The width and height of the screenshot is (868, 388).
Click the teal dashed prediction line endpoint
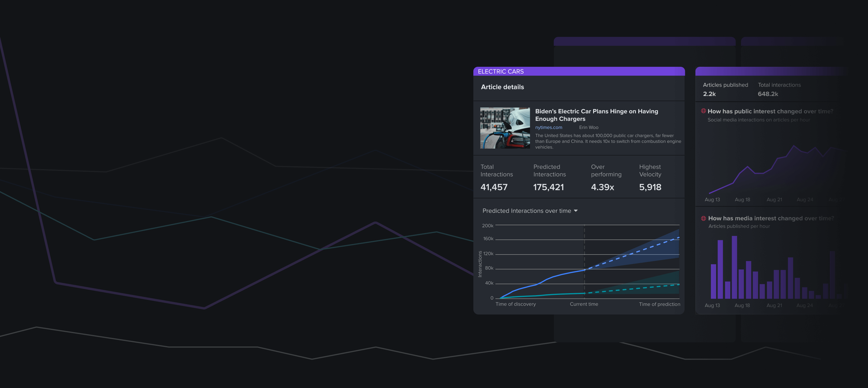[x=678, y=284]
